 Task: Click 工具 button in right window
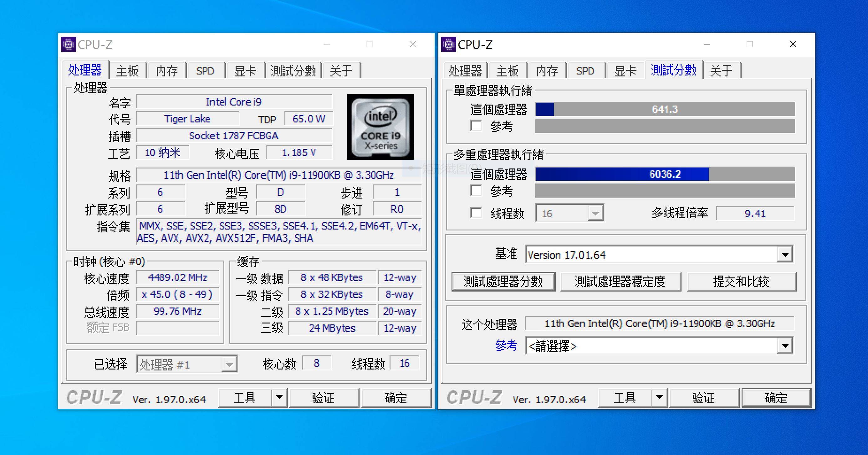(x=625, y=398)
